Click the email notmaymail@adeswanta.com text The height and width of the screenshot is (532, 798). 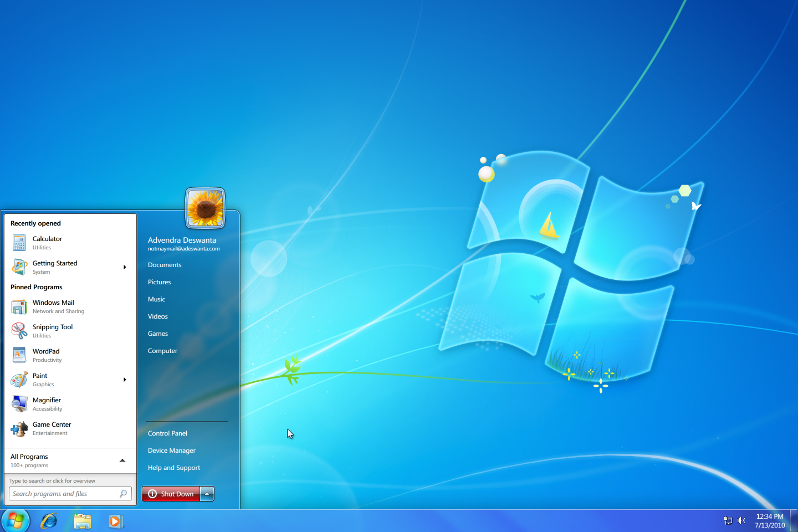[184, 249]
